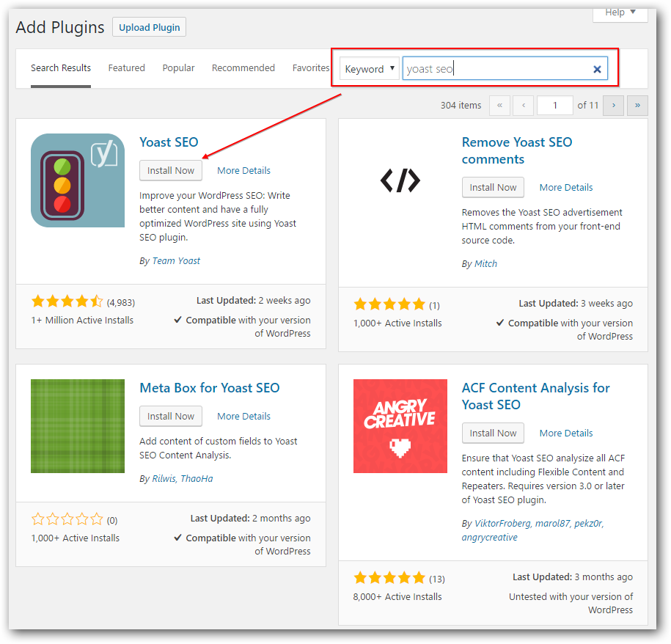Screen dimensions: 671x644
Task: Visit author ViktorFroberg link
Action: coord(502,523)
